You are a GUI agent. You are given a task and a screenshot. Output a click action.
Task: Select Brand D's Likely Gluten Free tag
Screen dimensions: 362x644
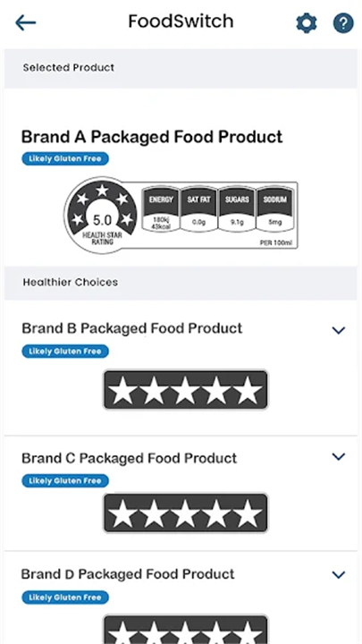65,597
